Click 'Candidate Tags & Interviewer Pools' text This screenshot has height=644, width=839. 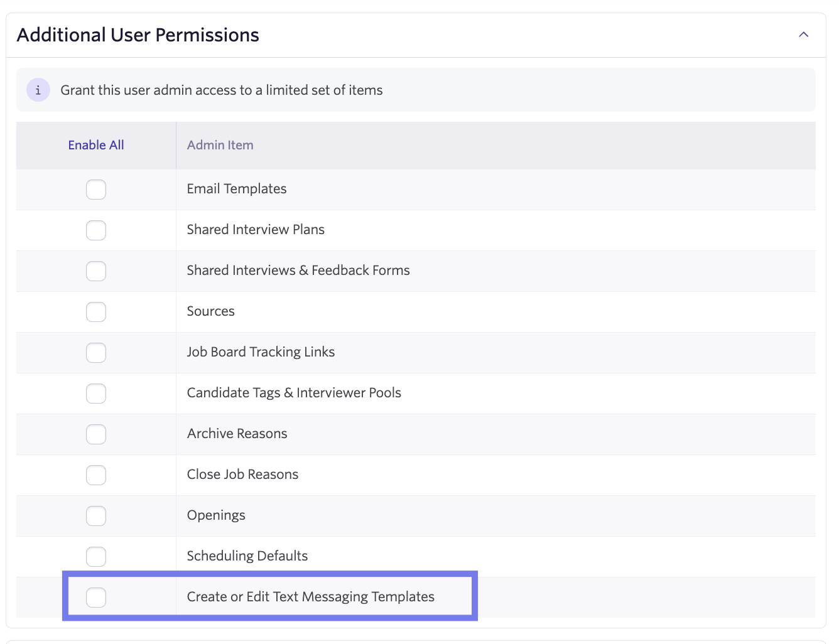click(294, 393)
